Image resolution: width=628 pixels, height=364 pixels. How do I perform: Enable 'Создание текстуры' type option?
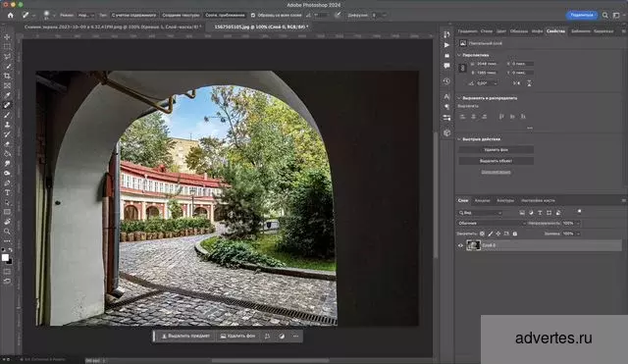tap(181, 16)
